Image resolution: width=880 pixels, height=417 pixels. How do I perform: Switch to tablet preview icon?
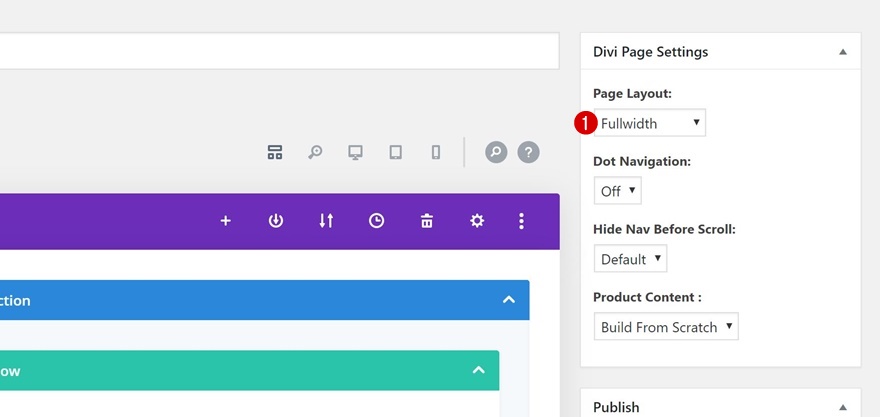[396, 152]
